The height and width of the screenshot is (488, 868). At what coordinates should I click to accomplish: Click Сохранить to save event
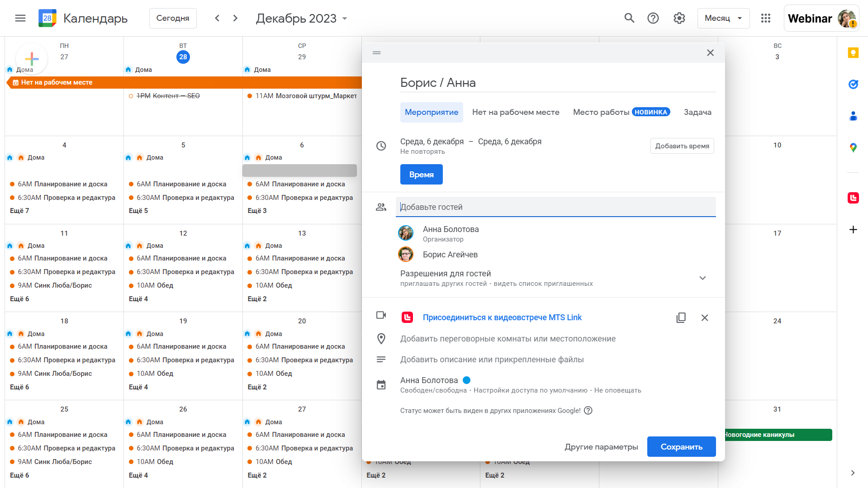click(681, 446)
